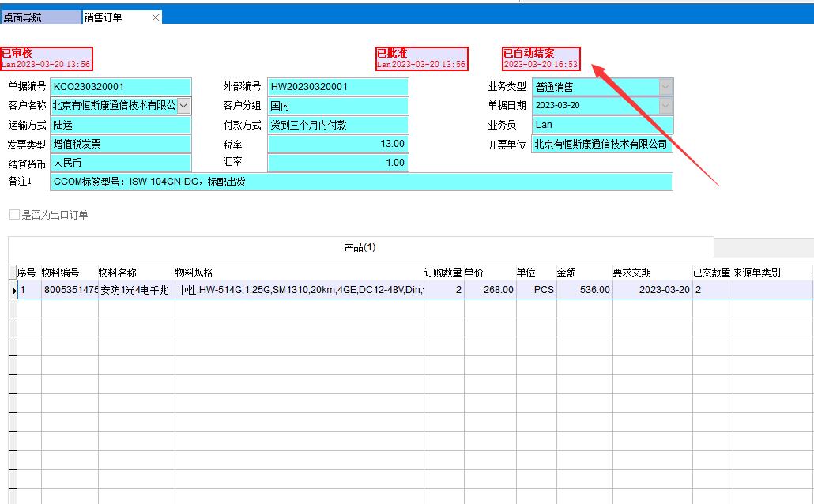Click the 单据编号 field KCO230320001
Image resolution: width=814 pixels, height=504 pixels.
(121, 86)
